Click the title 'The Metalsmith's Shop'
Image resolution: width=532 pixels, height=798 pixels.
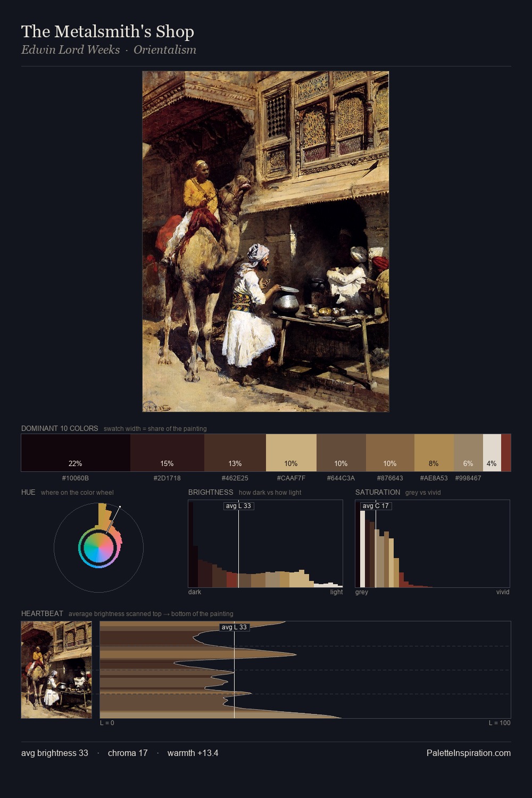coord(107,31)
